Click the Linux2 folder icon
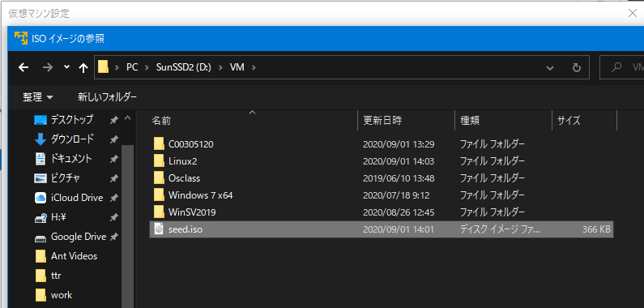 159,160
